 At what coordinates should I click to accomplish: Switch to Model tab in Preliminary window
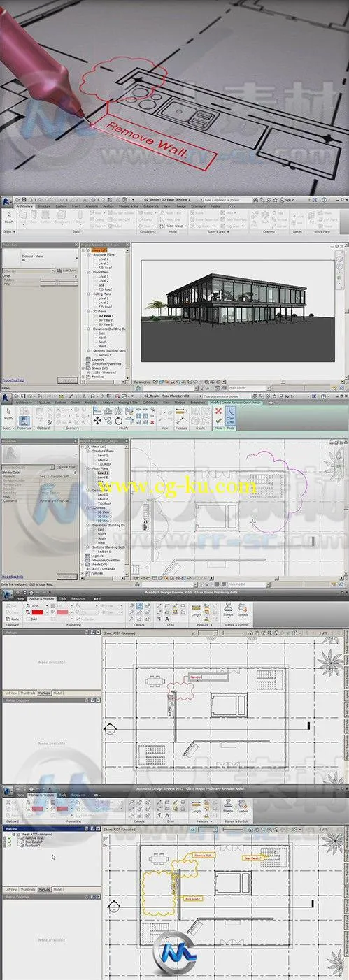(x=57, y=693)
